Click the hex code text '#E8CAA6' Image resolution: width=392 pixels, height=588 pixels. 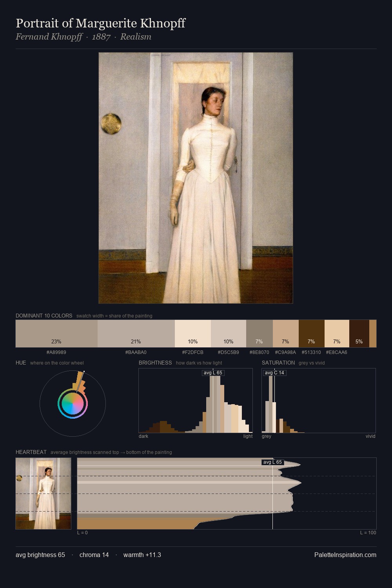pyautogui.click(x=337, y=352)
